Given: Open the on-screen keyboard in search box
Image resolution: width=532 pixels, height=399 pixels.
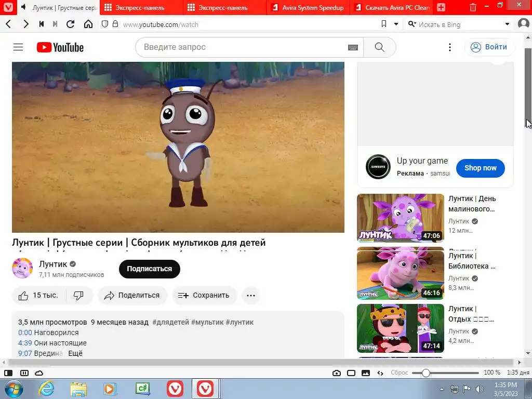Looking at the screenshot, I should 353,47.
